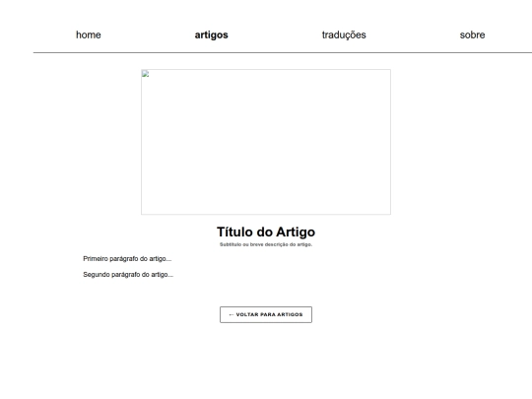Go to the home navigation link
532x399 pixels.
pos(89,34)
